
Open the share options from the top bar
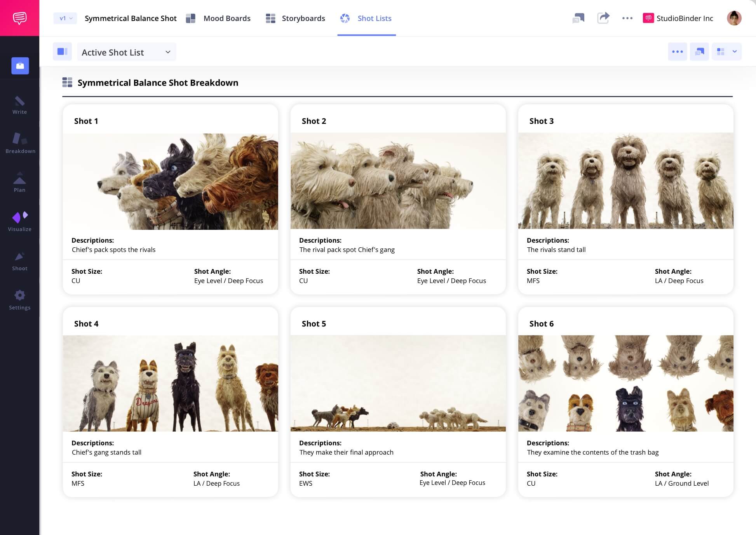tap(603, 18)
